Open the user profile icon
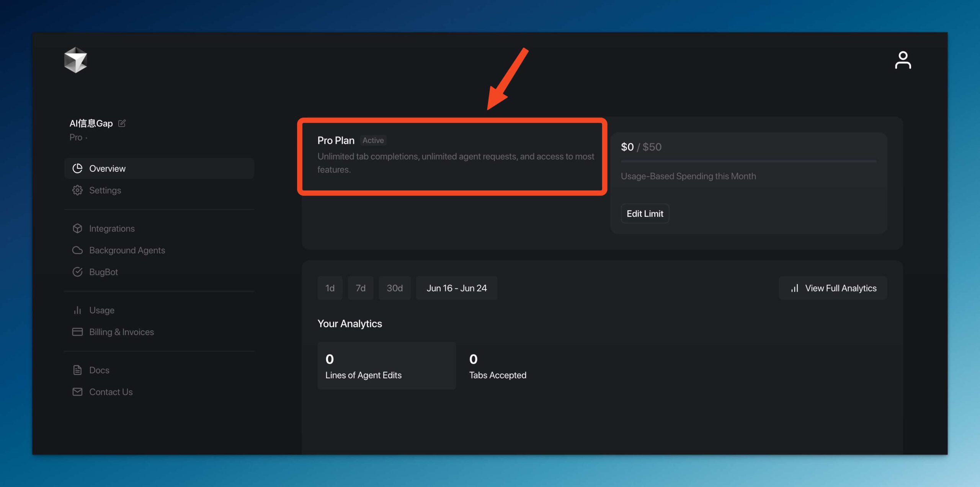980x487 pixels. (x=903, y=60)
